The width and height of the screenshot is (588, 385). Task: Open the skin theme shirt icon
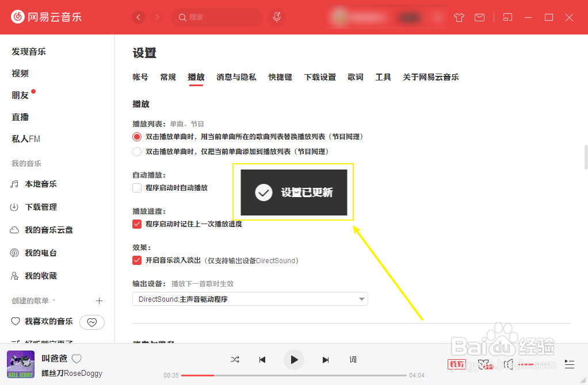pos(459,17)
